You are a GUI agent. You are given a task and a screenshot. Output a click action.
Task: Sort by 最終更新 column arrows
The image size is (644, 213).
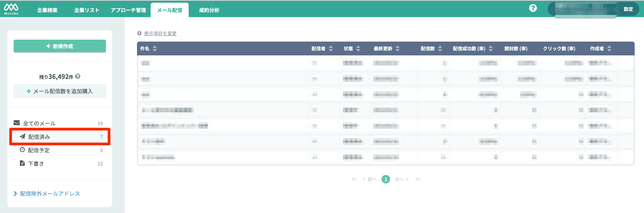pos(398,49)
